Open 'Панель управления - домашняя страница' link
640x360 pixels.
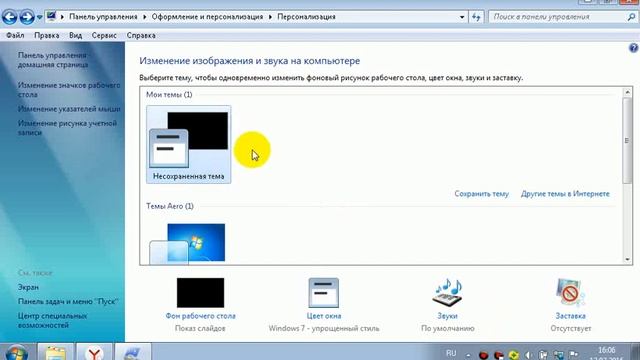pyautogui.click(x=53, y=60)
